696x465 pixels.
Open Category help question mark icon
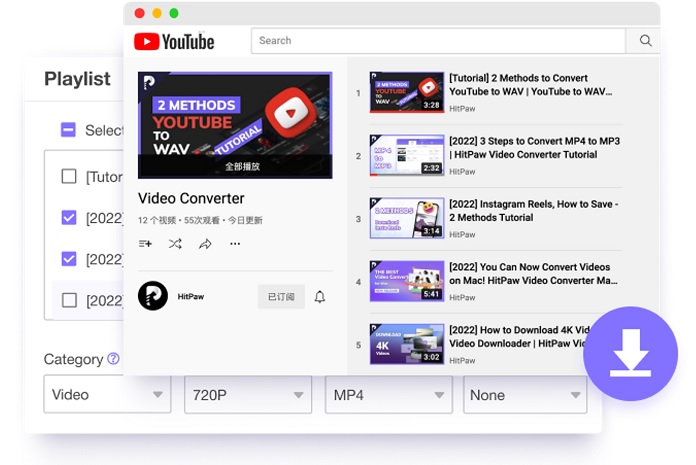[114, 359]
